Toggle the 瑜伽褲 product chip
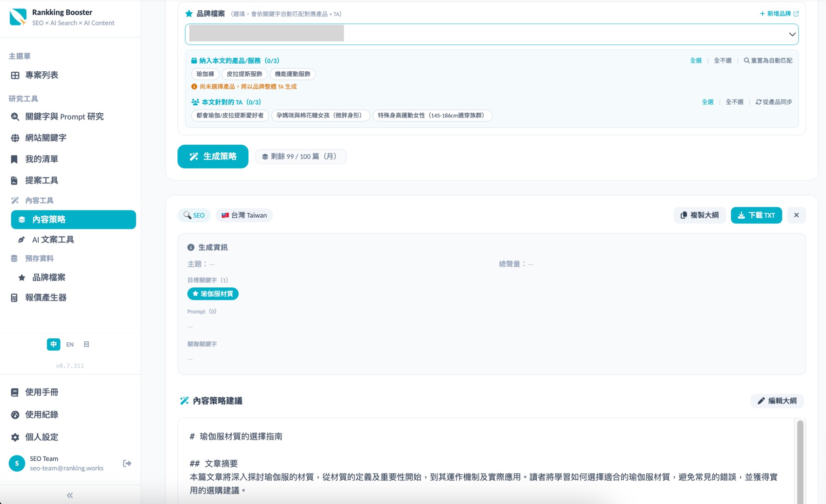826x504 pixels. coord(205,74)
